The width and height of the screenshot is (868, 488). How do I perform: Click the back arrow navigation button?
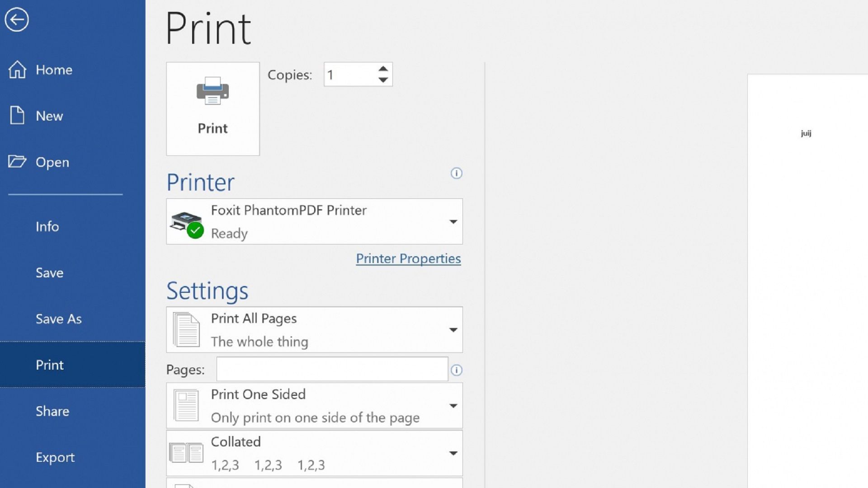16,20
